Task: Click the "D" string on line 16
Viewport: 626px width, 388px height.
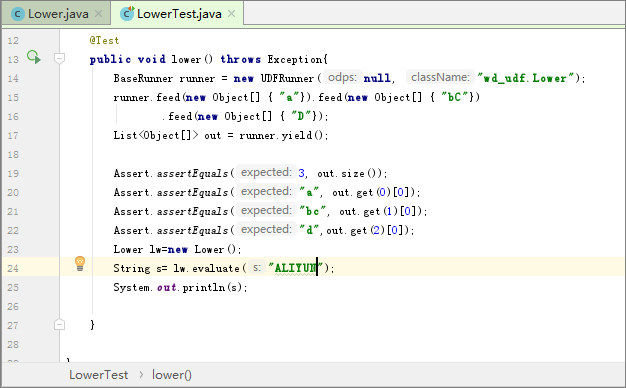Action: [301, 116]
